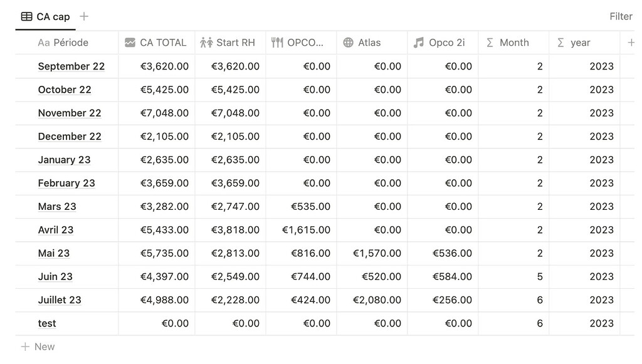Open the September 22 page

(71, 66)
